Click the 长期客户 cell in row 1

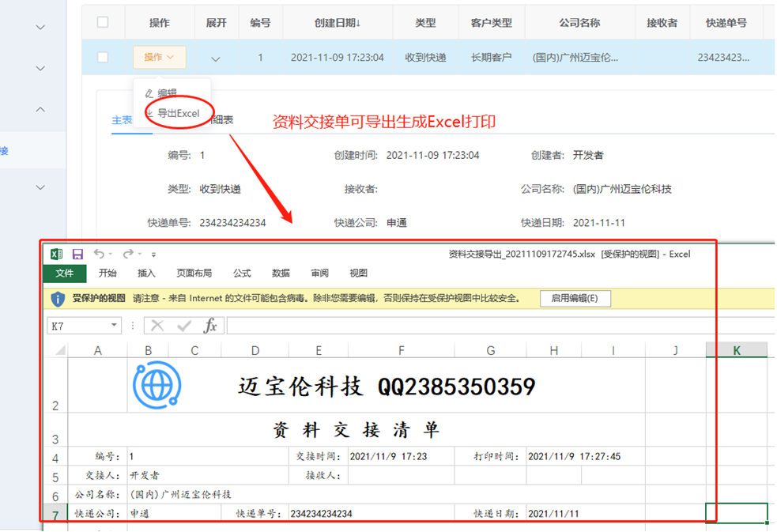tap(491, 58)
